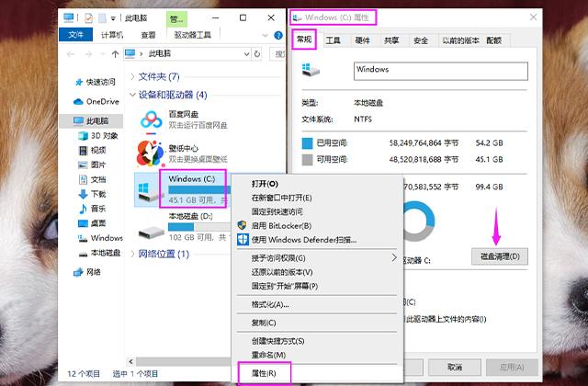Screen dimensions: 588x386
Task: Switch to Previous Versions (以前的版本) tab
Action: (x=461, y=40)
